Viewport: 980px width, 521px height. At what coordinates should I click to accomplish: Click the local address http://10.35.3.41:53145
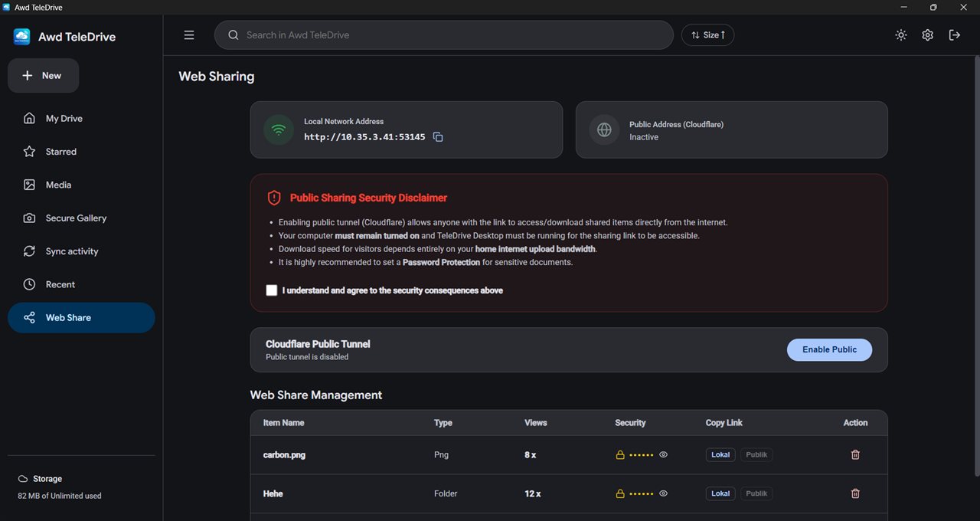pos(364,137)
